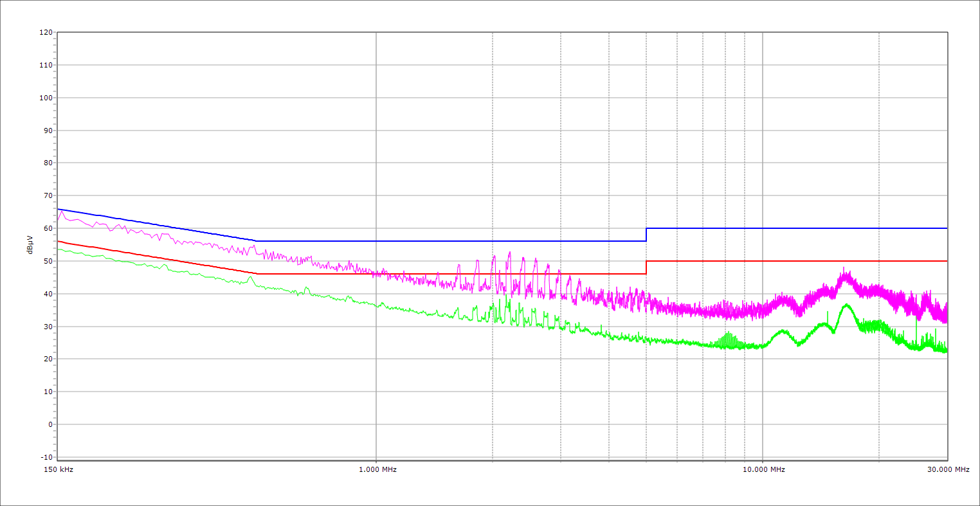
Task: Select the flat blue limit line at 60 dBµV
Action: [x=797, y=228]
